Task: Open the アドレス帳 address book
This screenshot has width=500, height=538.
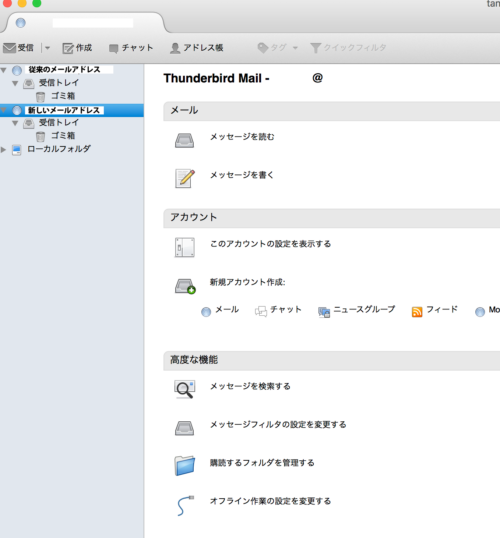Action: (197, 48)
